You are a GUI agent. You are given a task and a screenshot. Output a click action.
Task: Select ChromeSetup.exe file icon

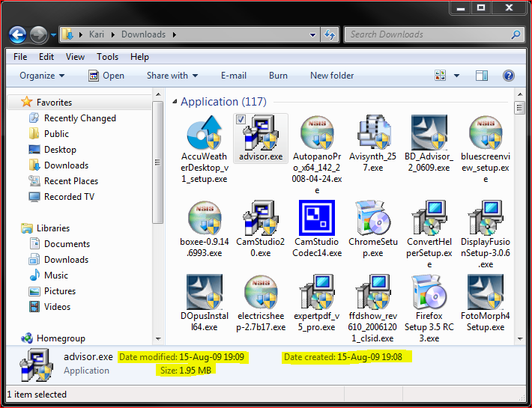coord(373,218)
